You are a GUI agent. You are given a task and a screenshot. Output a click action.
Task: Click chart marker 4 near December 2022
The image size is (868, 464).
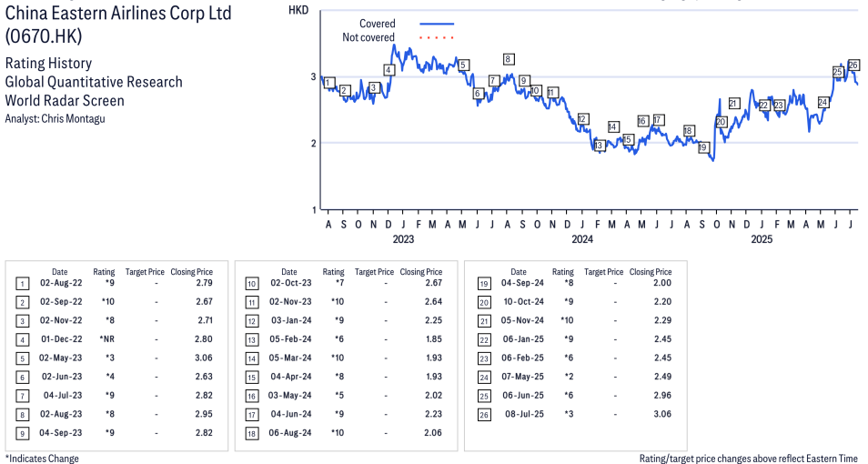(389, 70)
